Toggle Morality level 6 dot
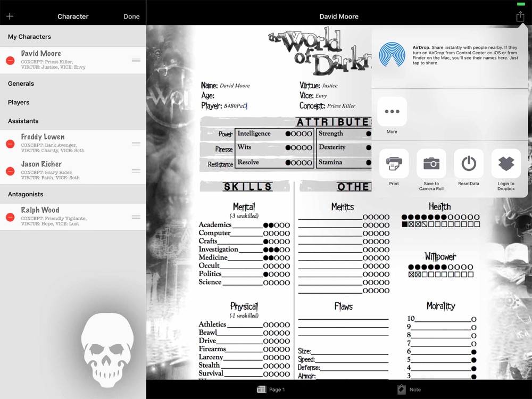Screen dimensions: 532x399 pyautogui.click(x=473, y=352)
